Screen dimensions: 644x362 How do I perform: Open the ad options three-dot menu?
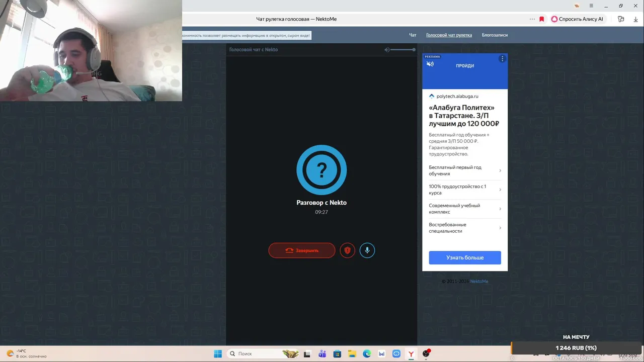(502, 59)
